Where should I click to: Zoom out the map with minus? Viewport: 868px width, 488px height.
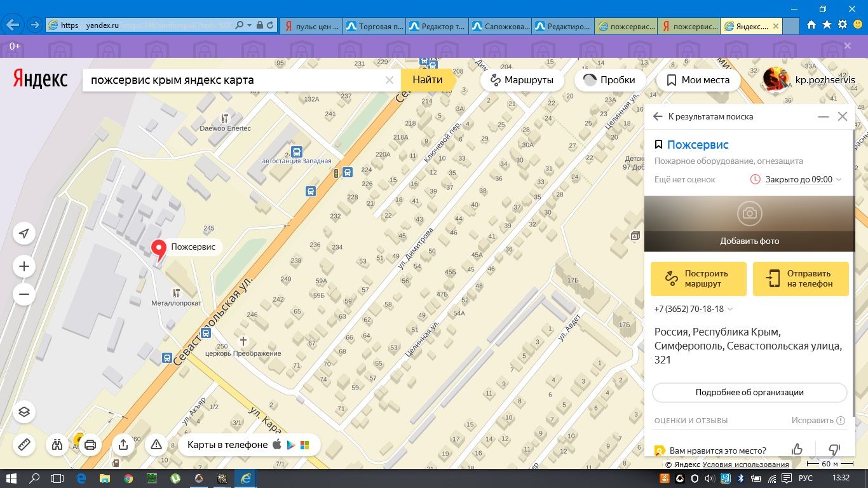(24, 294)
